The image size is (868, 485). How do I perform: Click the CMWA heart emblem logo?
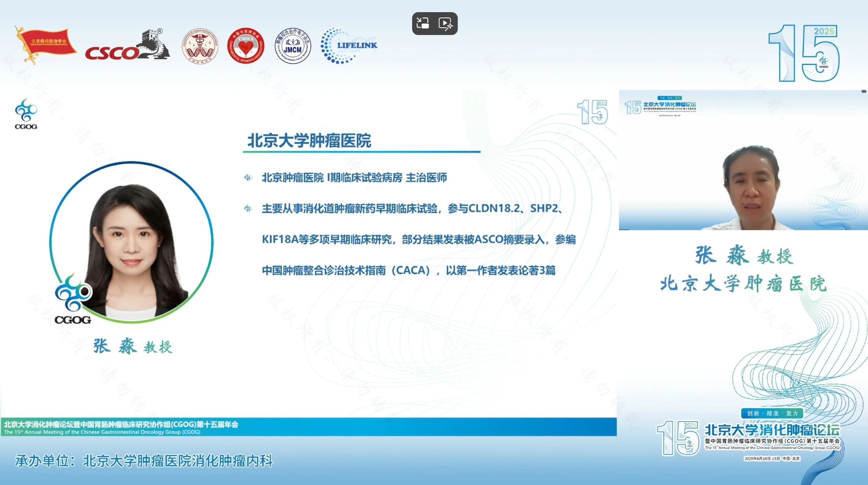[246, 46]
